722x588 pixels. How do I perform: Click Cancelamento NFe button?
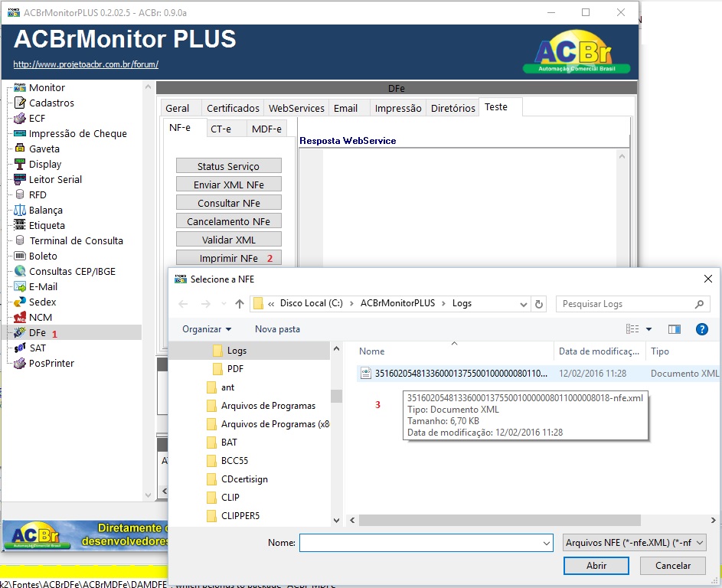(228, 221)
